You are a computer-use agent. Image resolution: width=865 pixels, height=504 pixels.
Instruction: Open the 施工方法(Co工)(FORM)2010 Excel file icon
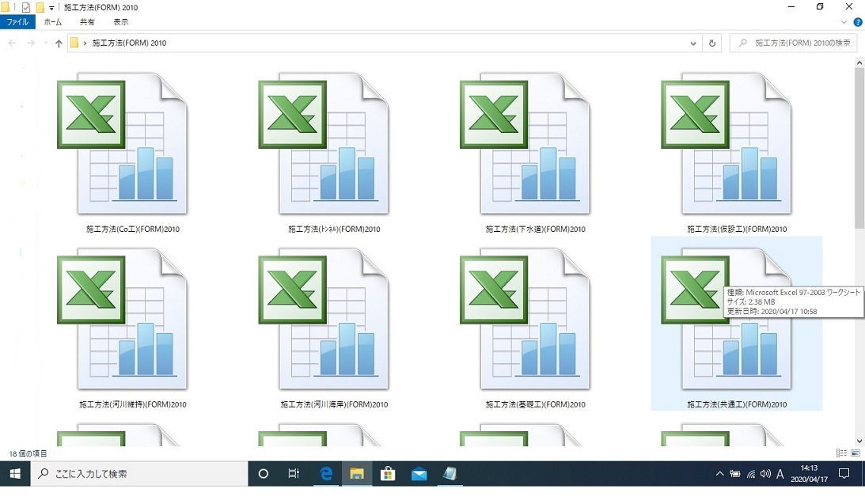pos(123,143)
